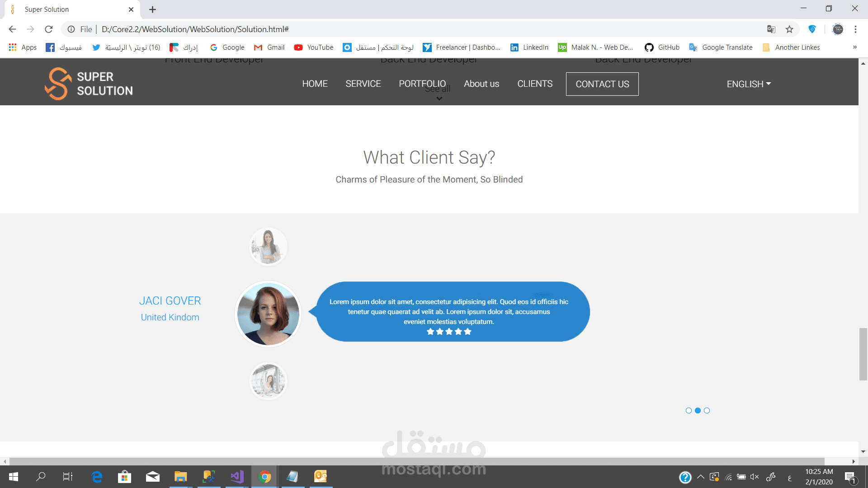This screenshot has height=488, width=868.
Task: Select the top client avatar thumbnail
Action: 269,247
